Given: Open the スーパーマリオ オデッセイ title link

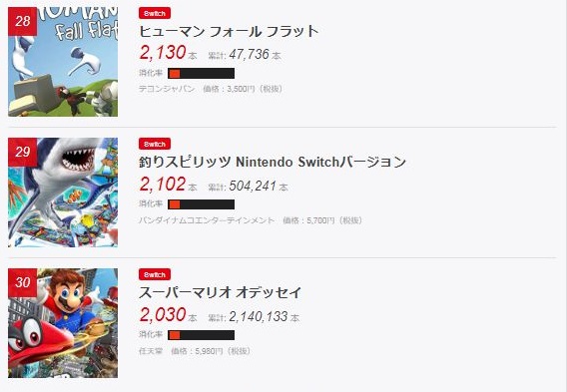Looking at the screenshot, I should [220, 292].
